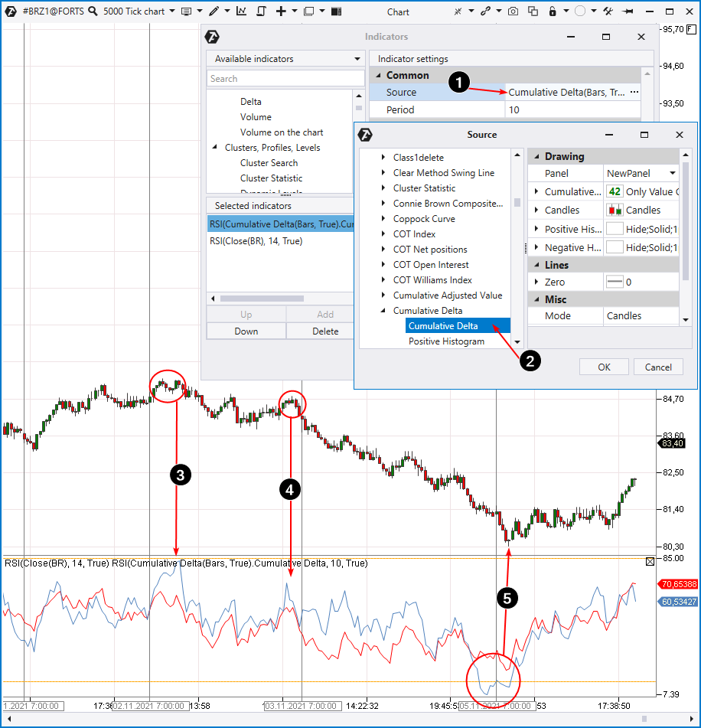Select RSI(Close(BR), 14, True) in selected indicators

256,241
